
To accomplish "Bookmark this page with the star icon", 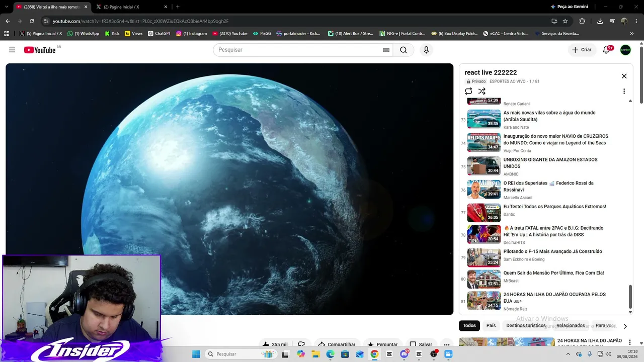I will pyautogui.click(x=565, y=21).
